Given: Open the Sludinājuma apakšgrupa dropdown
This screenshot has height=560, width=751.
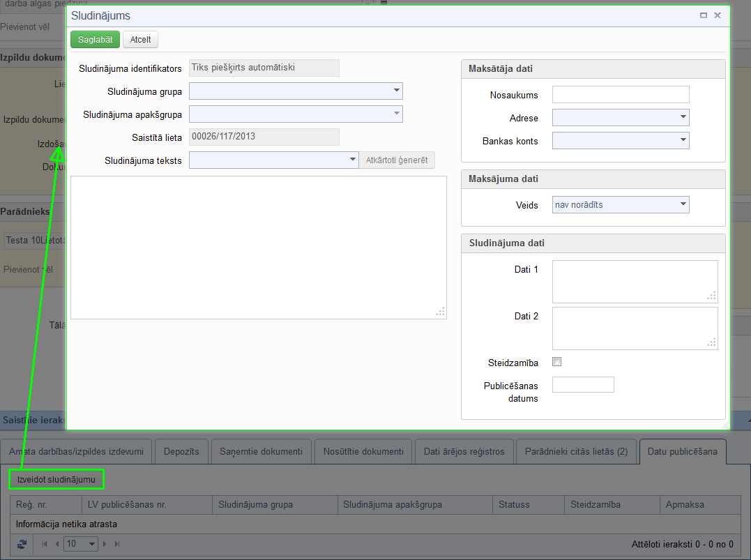Looking at the screenshot, I should [397, 114].
